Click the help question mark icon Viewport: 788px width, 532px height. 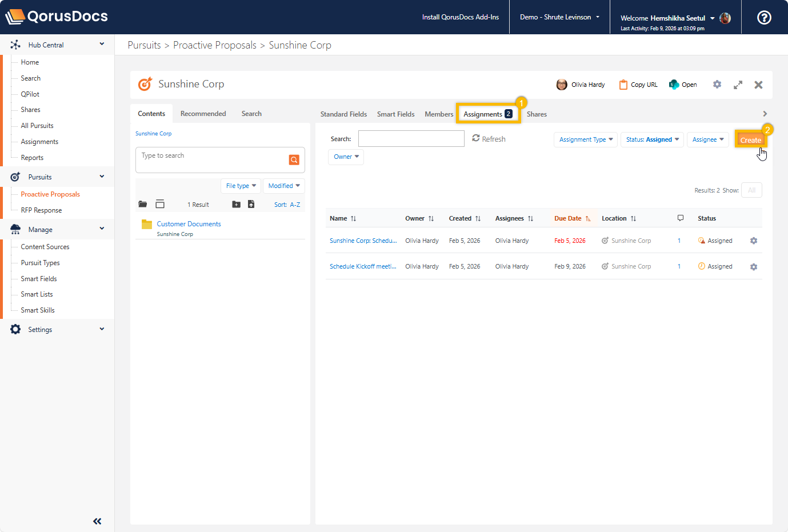click(x=764, y=17)
